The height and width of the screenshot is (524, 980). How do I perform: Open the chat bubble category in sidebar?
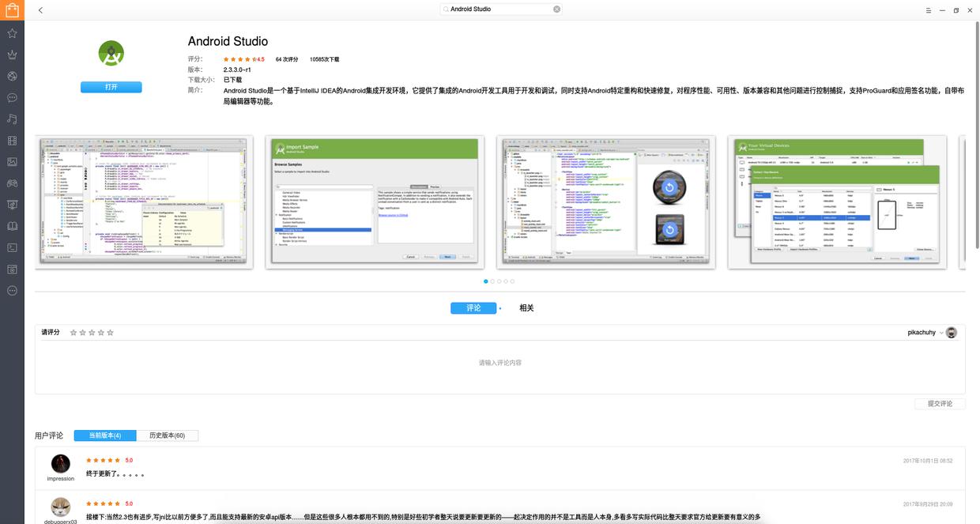tap(12, 98)
